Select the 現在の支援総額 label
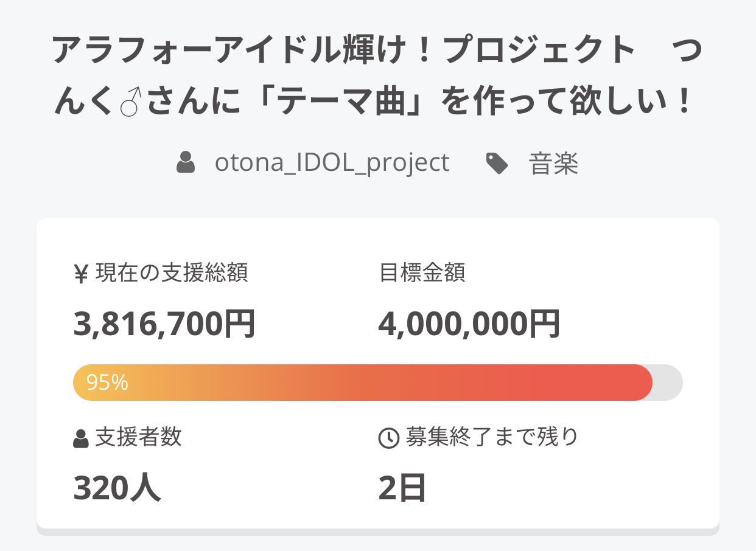Image resolution: width=756 pixels, height=551 pixels. tap(172, 274)
